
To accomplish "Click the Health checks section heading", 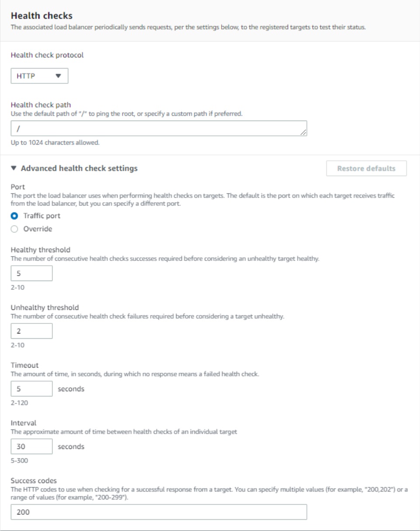I will click(42, 16).
